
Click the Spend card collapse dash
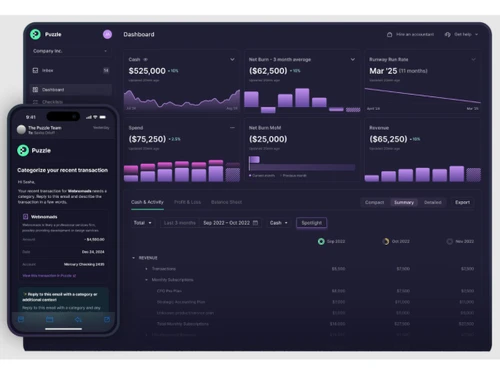pos(232,128)
